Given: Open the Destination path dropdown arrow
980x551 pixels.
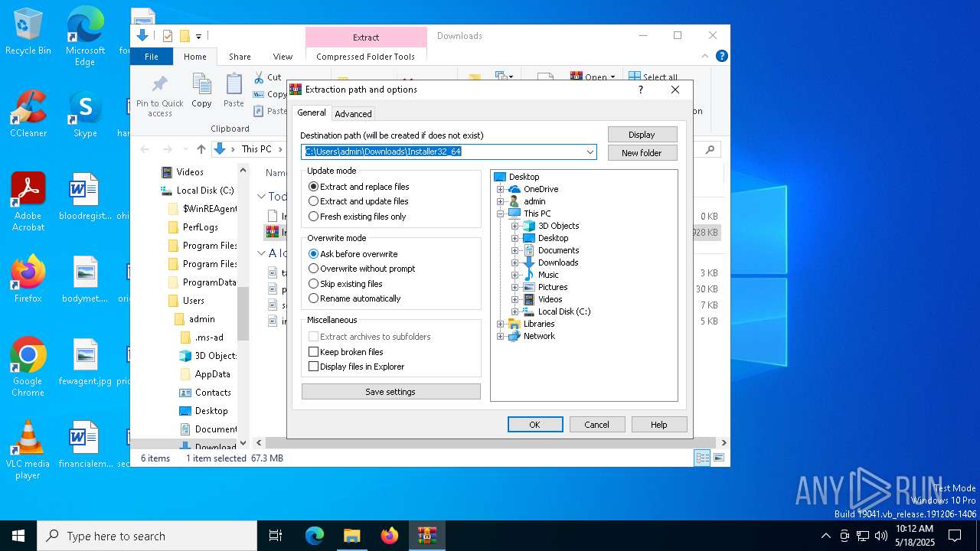Looking at the screenshot, I should click(x=590, y=152).
